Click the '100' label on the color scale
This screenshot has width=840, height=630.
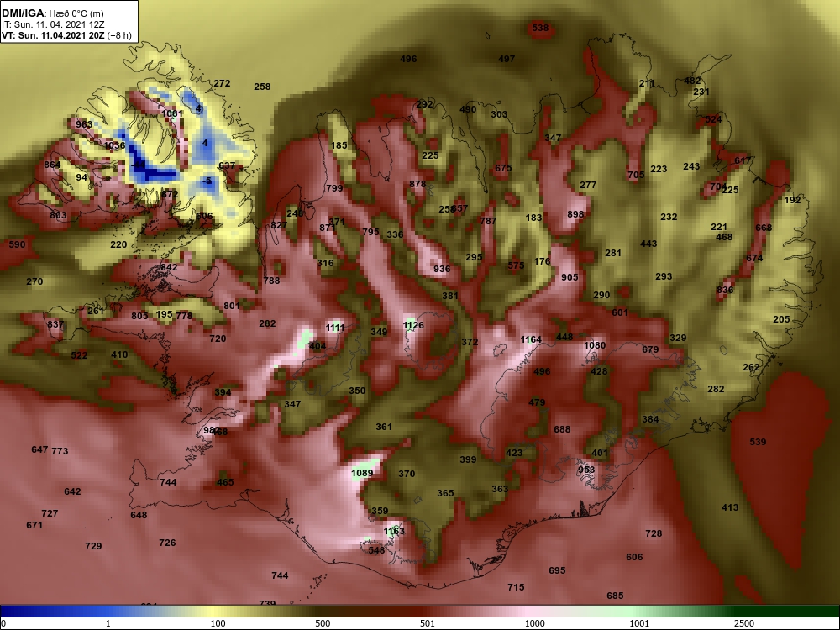tap(218, 623)
